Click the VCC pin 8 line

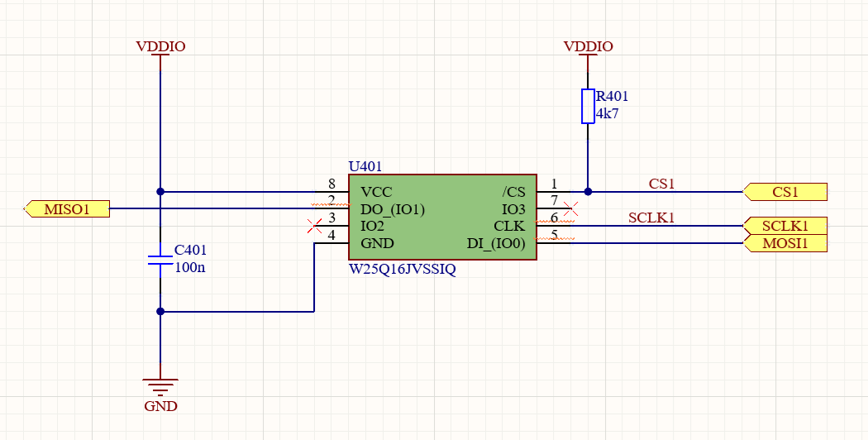point(331,192)
